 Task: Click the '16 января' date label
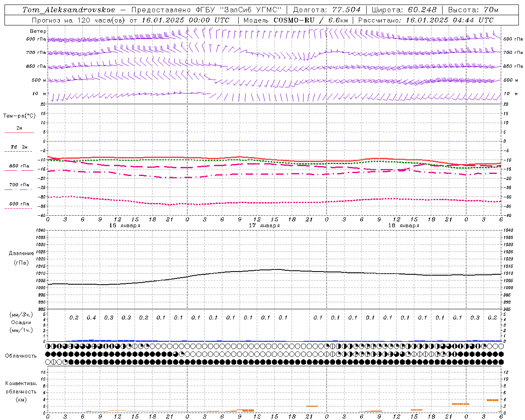tap(125, 226)
